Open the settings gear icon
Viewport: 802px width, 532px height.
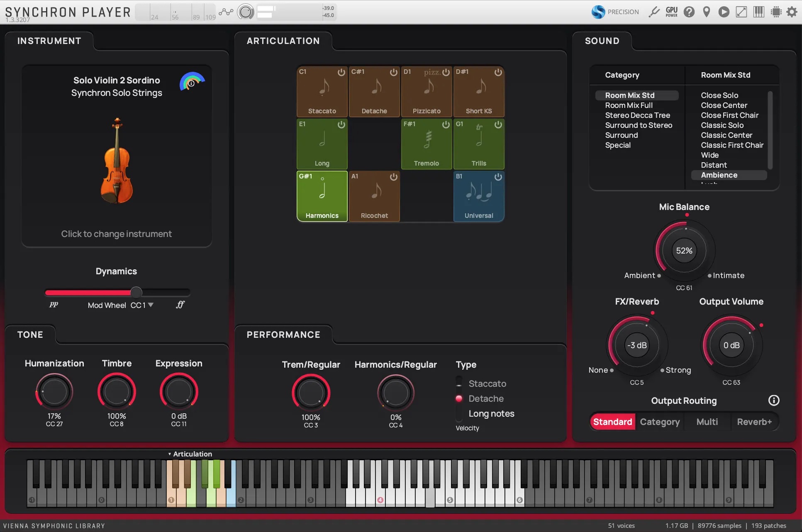coord(792,12)
